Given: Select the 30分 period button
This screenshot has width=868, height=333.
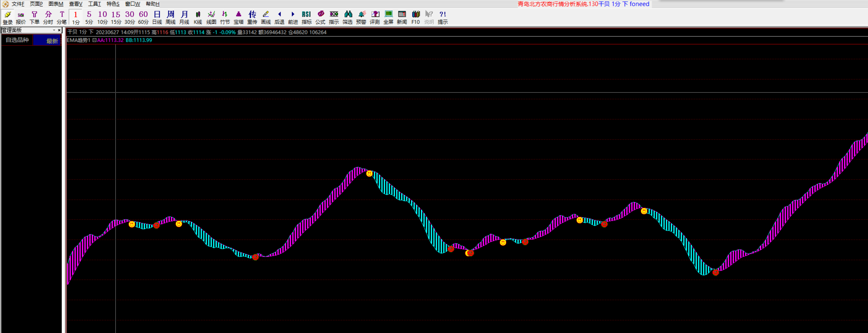Looking at the screenshot, I should point(130,18).
